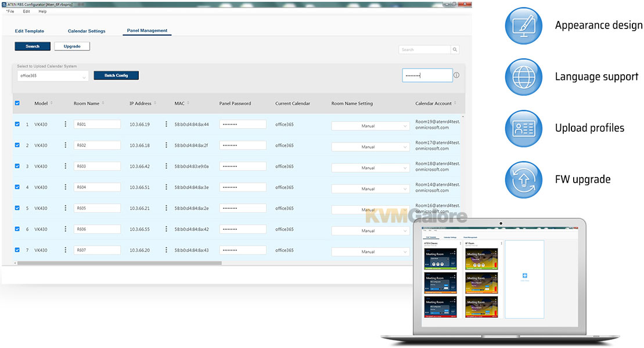Uncheck row 5 checkbox for R605
The height and width of the screenshot is (348, 644).
17,208
